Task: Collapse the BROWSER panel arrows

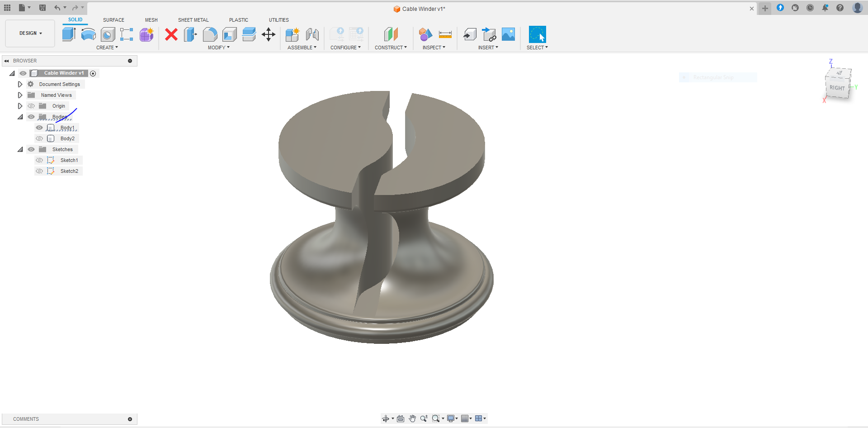Action: click(7, 61)
